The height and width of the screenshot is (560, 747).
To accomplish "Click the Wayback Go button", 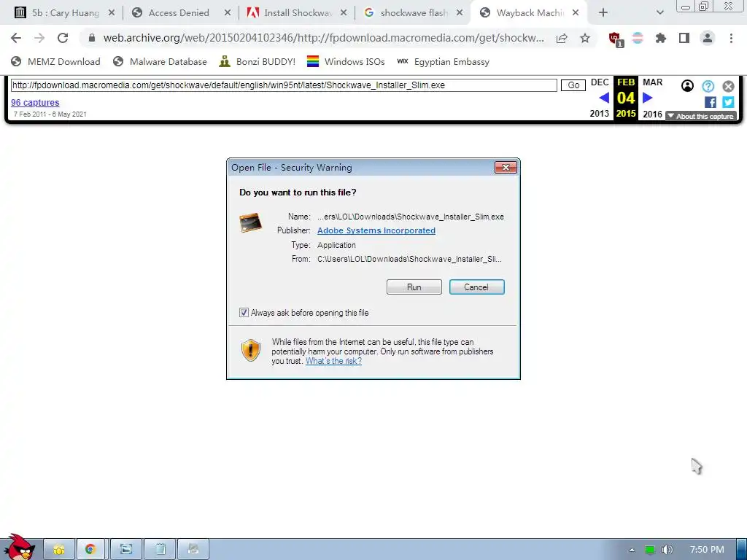I will 573,85.
